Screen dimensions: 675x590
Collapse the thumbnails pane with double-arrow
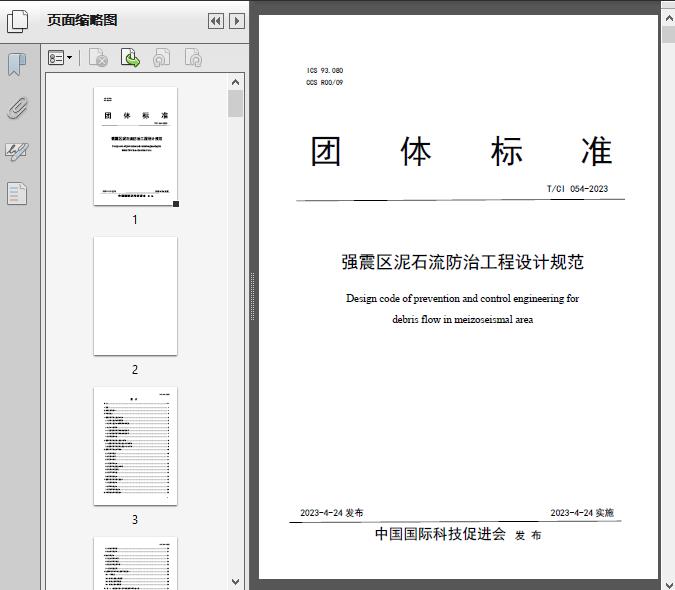pyautogui.click(x=215, y=21)
